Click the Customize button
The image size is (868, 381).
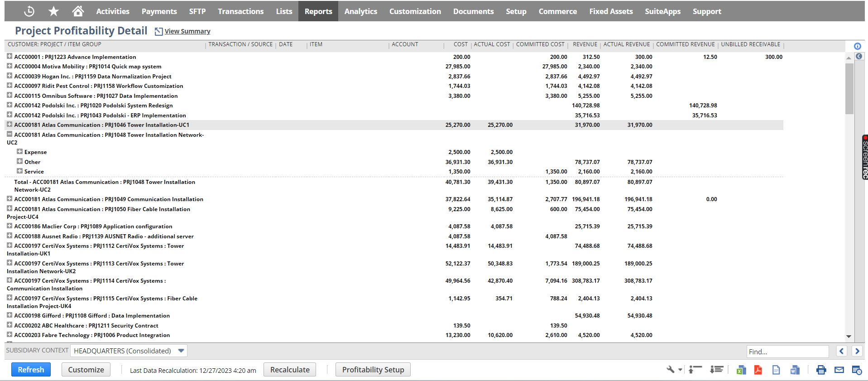(86, 370)
